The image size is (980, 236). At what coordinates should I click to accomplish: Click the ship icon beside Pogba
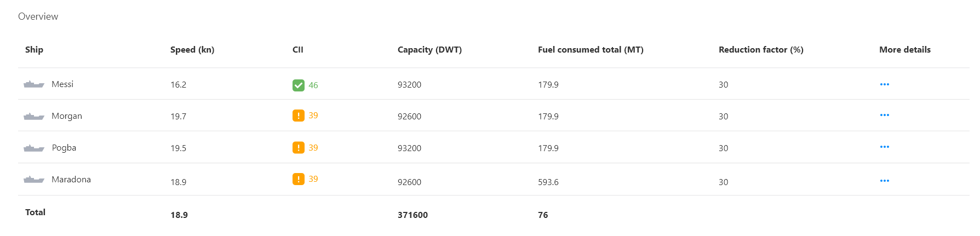(x=34, y=148)
